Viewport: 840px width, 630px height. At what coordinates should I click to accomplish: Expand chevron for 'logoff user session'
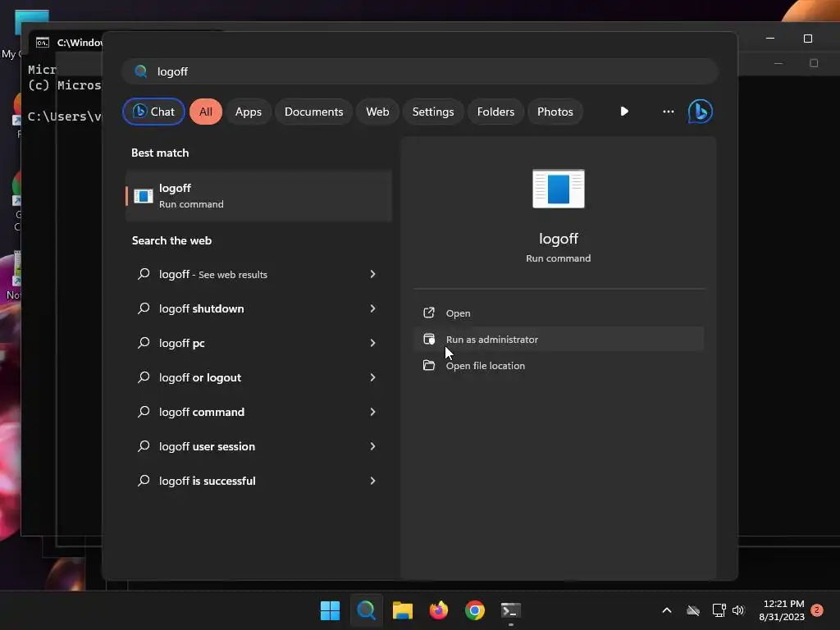(373, 446)
